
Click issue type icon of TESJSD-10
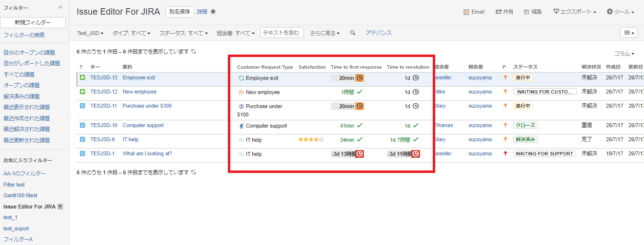82,125
